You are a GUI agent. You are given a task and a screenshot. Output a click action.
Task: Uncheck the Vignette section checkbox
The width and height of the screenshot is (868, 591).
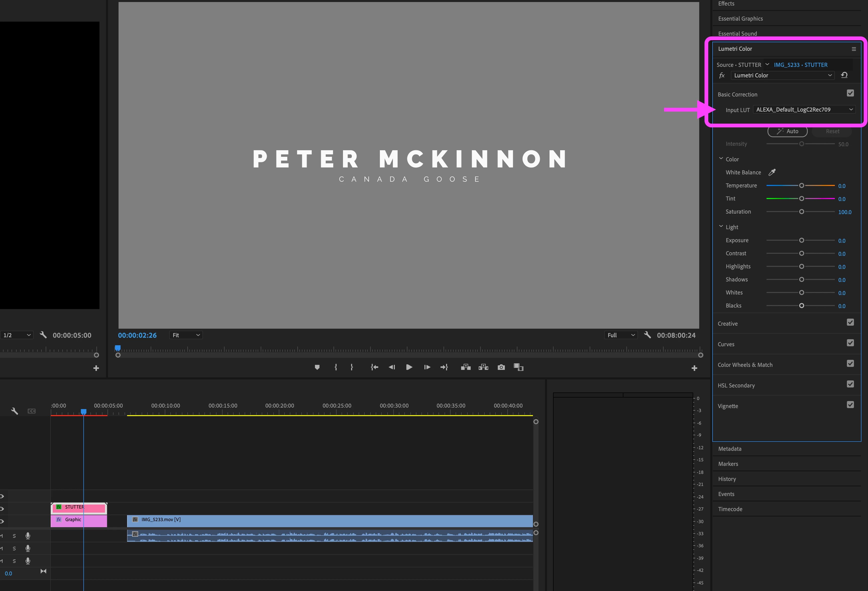point(850,405)
